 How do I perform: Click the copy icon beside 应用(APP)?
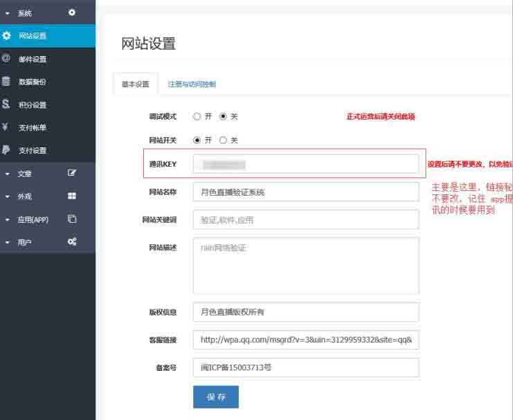[x=72, y=219]
